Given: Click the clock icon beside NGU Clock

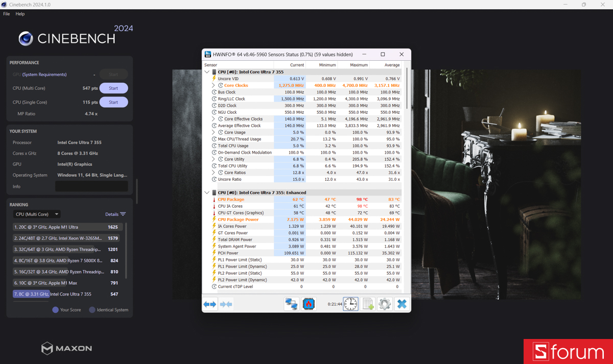Looking at the screenshot, I should (215, 112).
